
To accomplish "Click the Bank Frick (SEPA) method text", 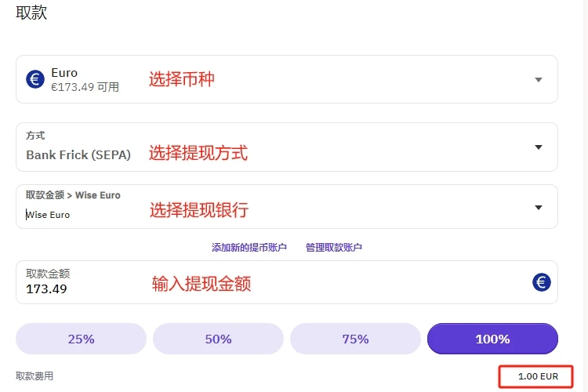I will coord(78,155).
